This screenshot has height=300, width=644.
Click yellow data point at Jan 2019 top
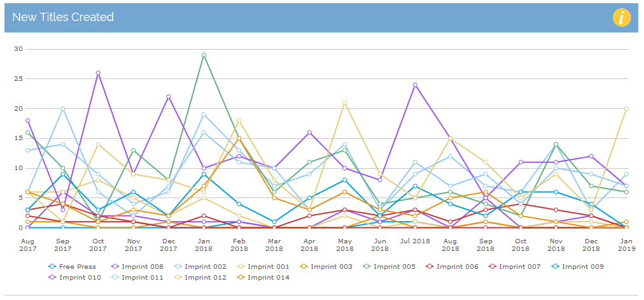point(626,109)
